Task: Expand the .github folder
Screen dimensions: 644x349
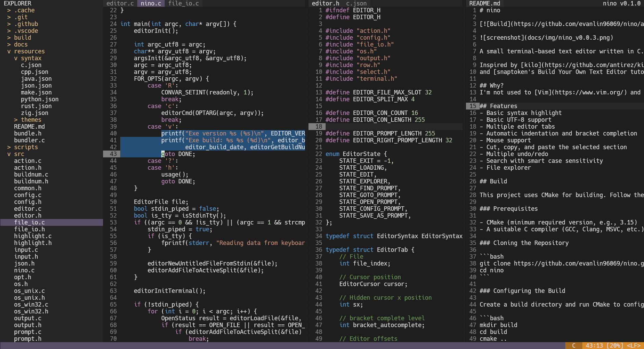Action: 23,24
